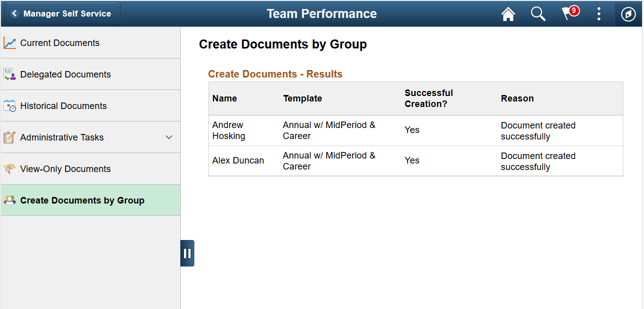Click the Template column header
The height and width of the screenshot is (309, 644).
click(x=302, y=98)
